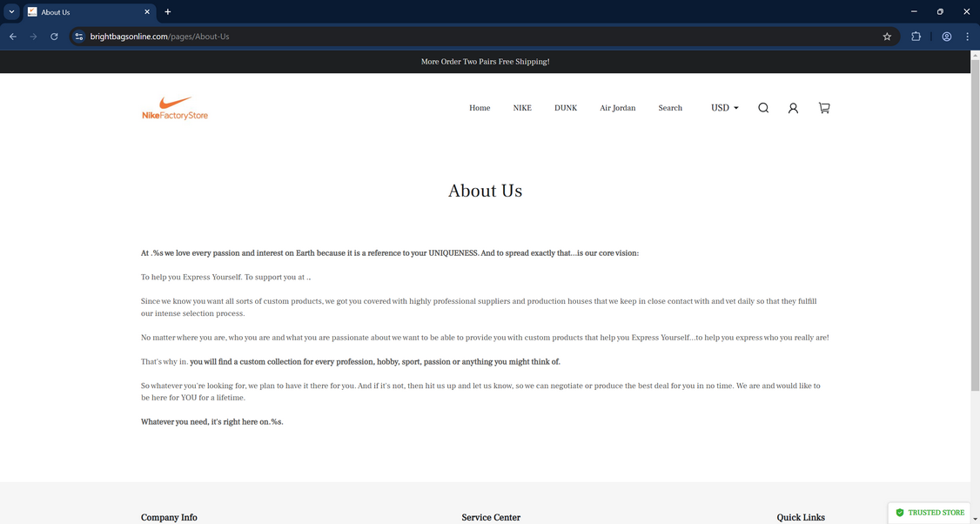The height and width of the screenshot is (524, 980).
Task: Click the text 'Whatever you need, it's right here'
Action: tap(211, 422)
